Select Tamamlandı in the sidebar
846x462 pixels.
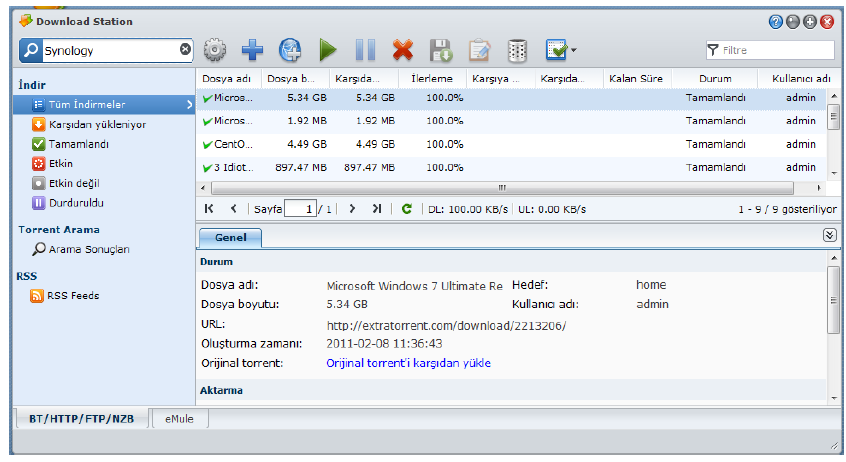(78, 144)
